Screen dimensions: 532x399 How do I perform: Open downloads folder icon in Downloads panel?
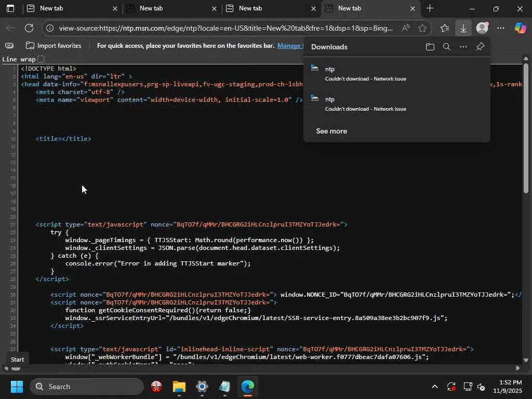430,47
